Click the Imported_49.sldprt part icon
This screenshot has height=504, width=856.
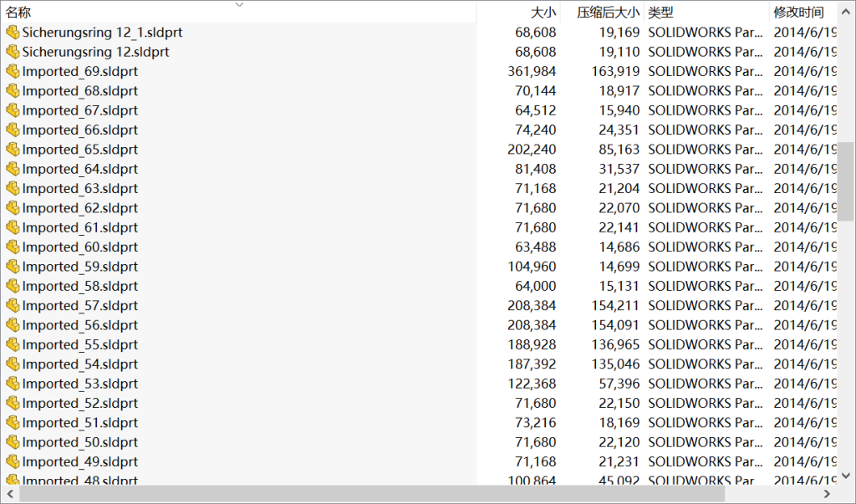13,462
